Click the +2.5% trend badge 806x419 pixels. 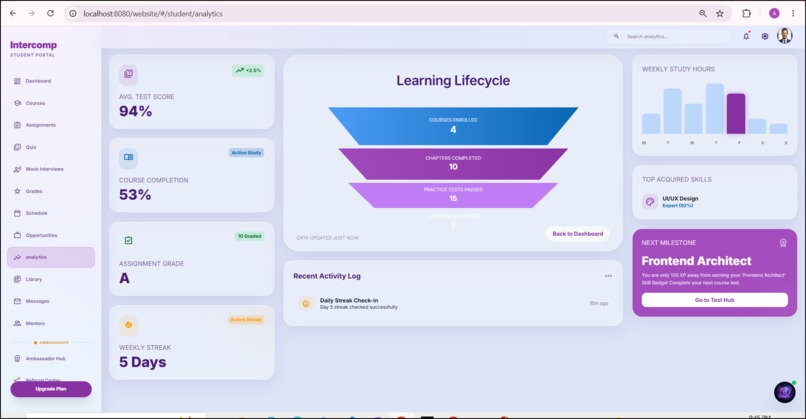click(248, 70)
